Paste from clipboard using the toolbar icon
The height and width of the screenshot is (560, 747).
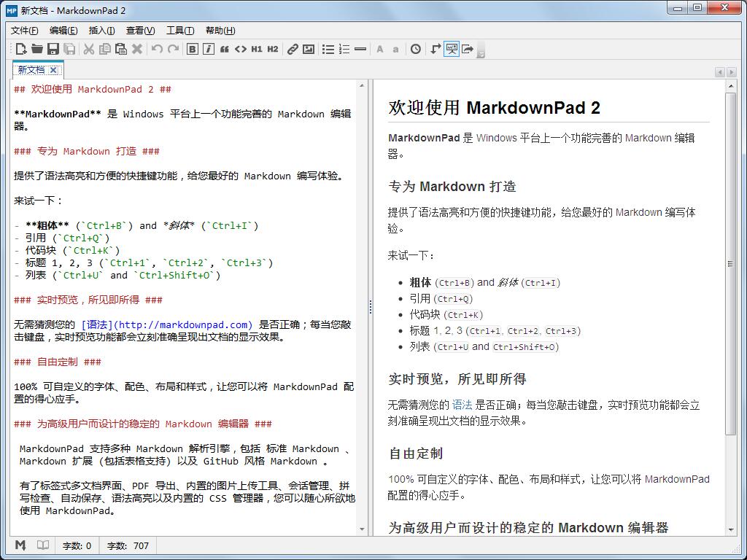pyautogui.click(x=121, y=49)
